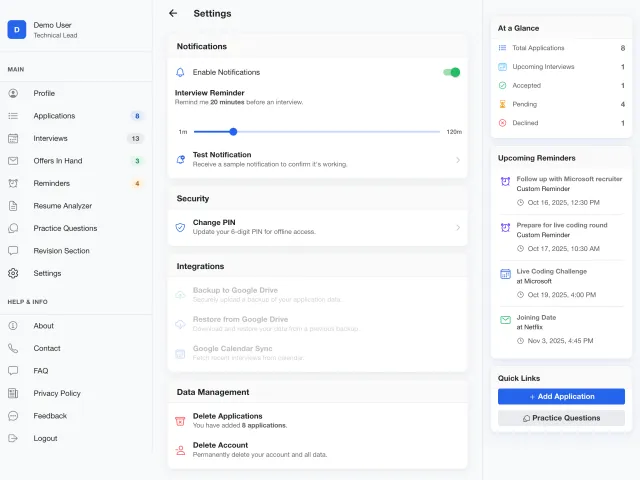Click the Practice Questions chat icon in sidebar
The height and width of the screenshot is (480, 640).
click(x=13, y=228)
